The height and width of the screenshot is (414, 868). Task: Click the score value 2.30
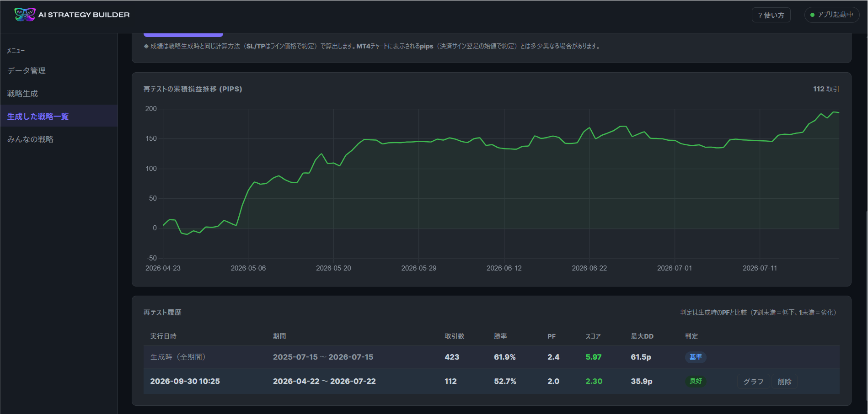coord(594,381)
